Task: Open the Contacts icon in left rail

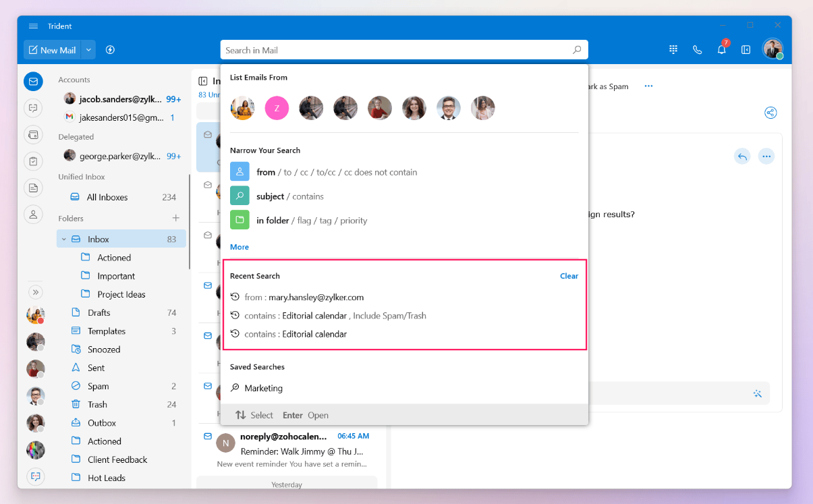Action: click(33, 214)
